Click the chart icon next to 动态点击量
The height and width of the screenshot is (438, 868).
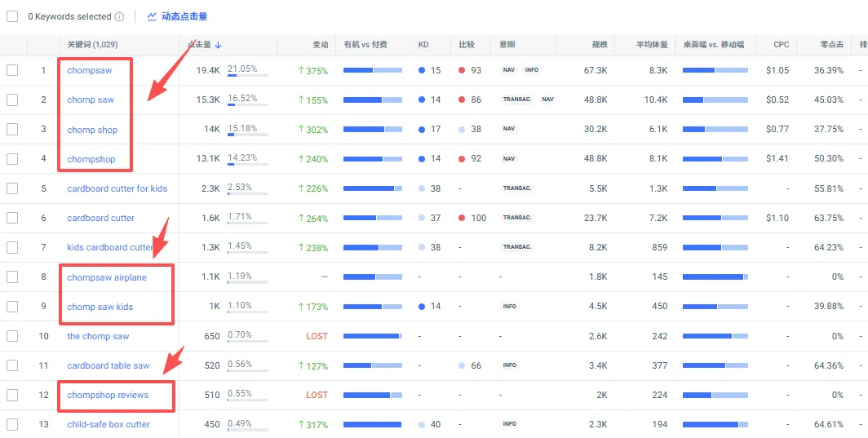point(152,16)
